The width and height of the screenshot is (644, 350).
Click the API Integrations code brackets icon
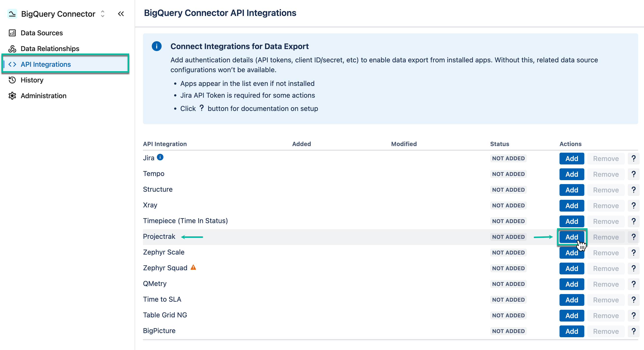tap(12, 64)
